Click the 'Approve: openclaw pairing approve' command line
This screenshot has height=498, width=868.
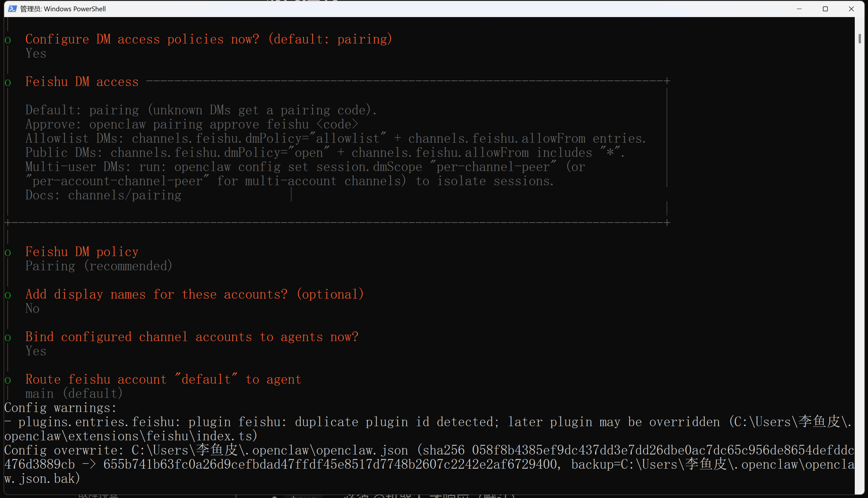pyautogui.click(x=191, y=124)
